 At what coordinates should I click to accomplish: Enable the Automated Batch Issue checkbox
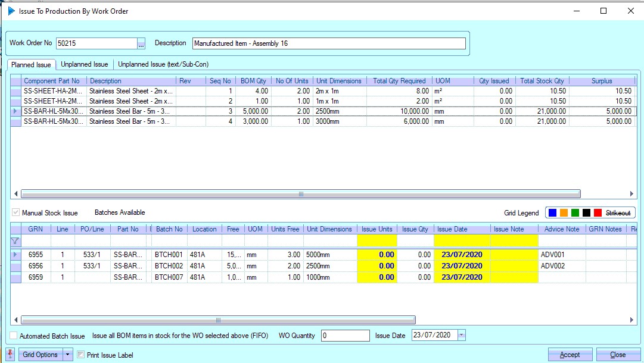tap(14, 336)
